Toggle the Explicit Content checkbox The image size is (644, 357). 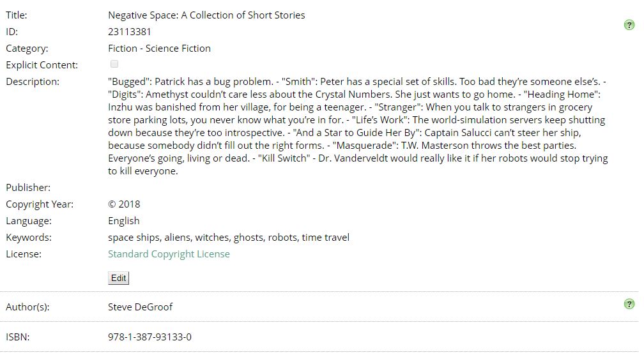point(114,64)
